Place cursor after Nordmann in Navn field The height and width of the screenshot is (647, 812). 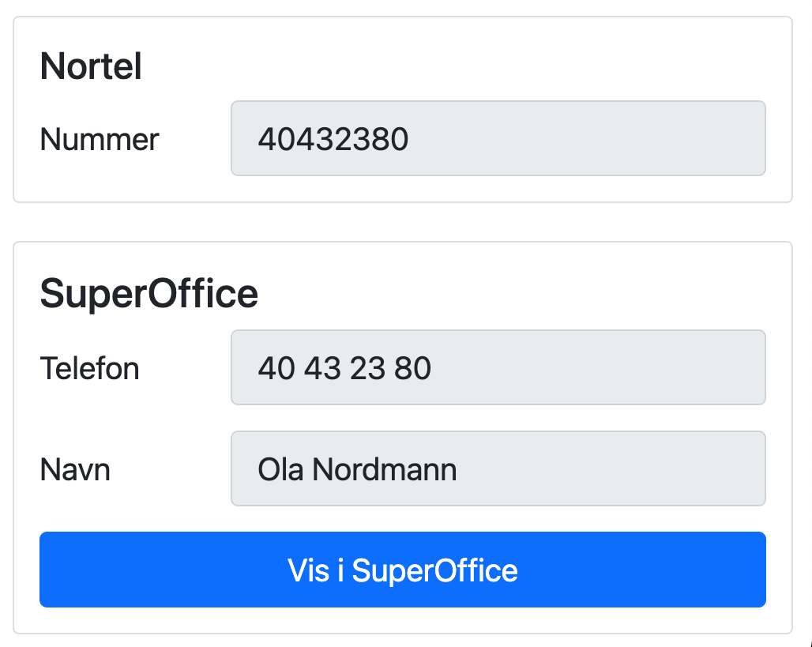pyautogui.click(x=458, y=470)
